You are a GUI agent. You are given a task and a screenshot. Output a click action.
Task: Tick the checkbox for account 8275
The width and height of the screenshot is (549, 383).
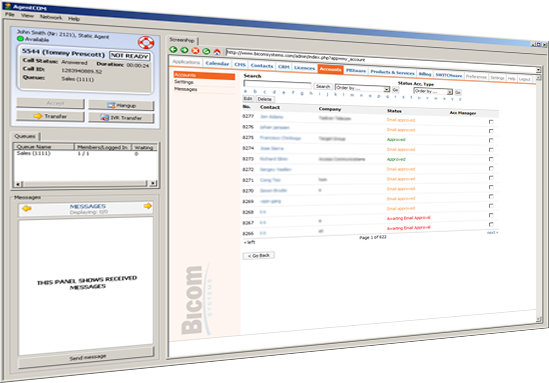point(491,140)
